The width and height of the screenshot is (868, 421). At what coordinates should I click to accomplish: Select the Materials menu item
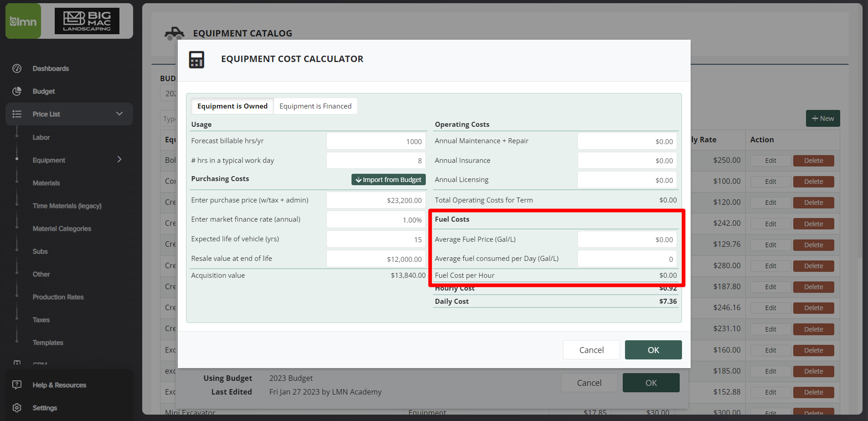46,183
